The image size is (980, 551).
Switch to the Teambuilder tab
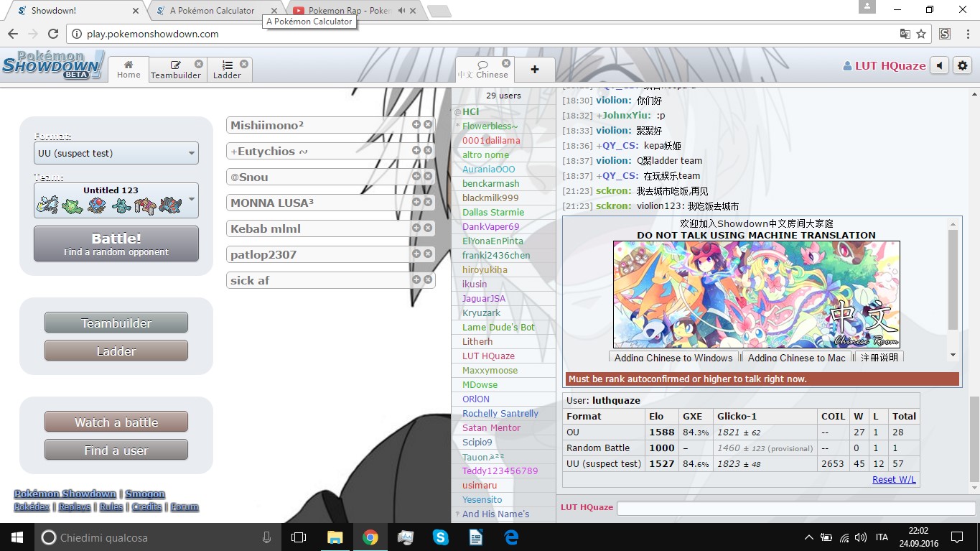tap(176, 70)
